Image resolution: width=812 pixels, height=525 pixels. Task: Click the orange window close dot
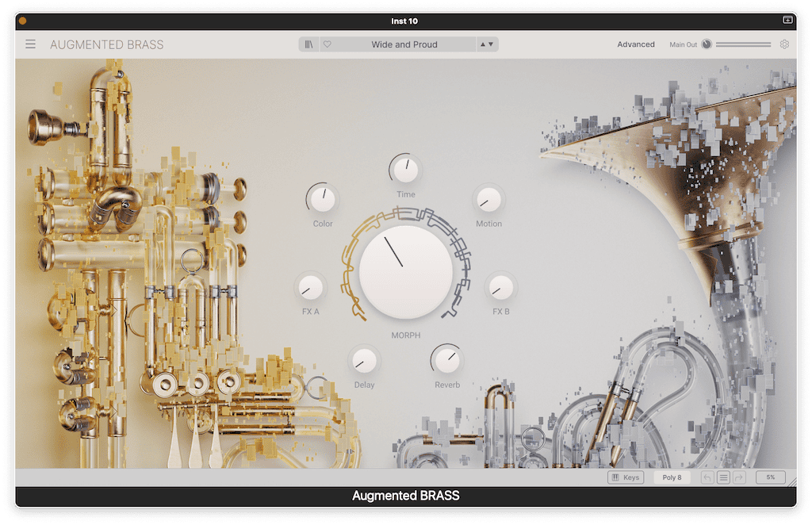[x=22, y=21]
